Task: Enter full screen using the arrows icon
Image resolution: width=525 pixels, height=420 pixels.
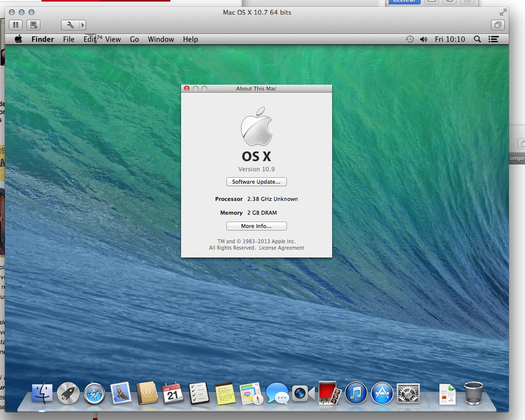Action: click(503, 12)
